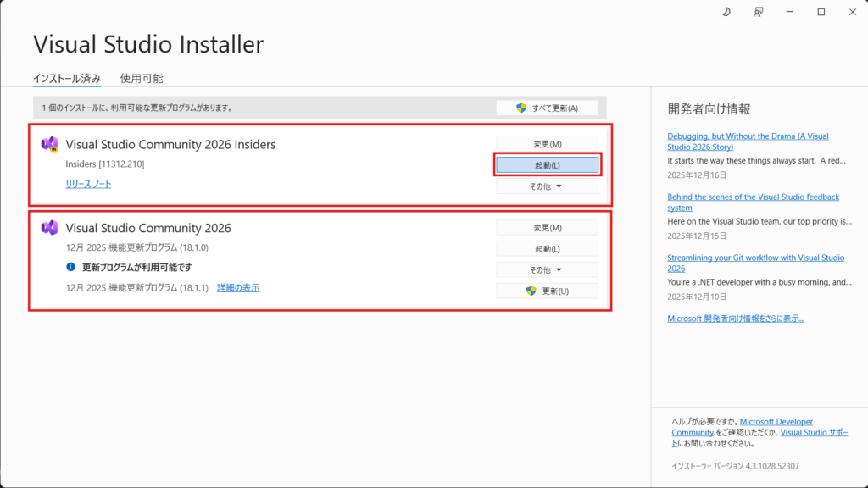This screenshot has height=488, width=868.
Task: Click the send feedback person icon
Action: pyautogui.click(x=758, y=12)
